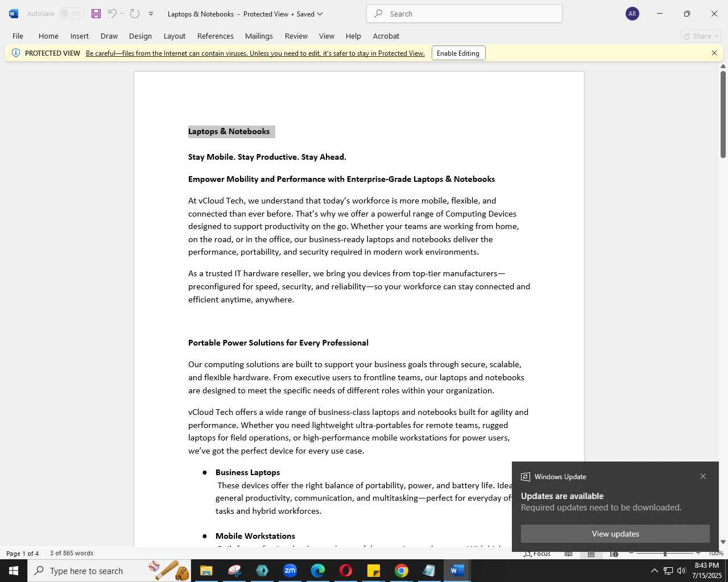Click the zoom out minus button
The width and height of the screenshot is (728, 582).
(x=631, y=553)
